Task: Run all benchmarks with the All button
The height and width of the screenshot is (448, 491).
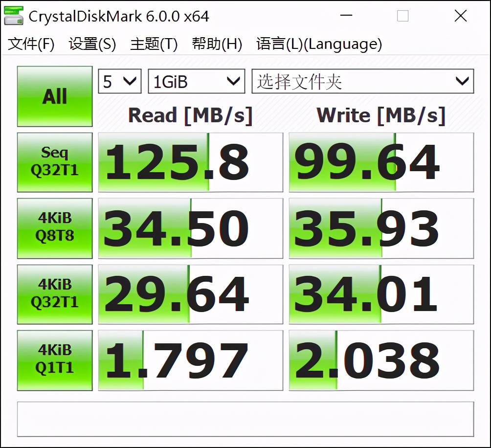Action: pyautogui.click(x=55, y=96)
